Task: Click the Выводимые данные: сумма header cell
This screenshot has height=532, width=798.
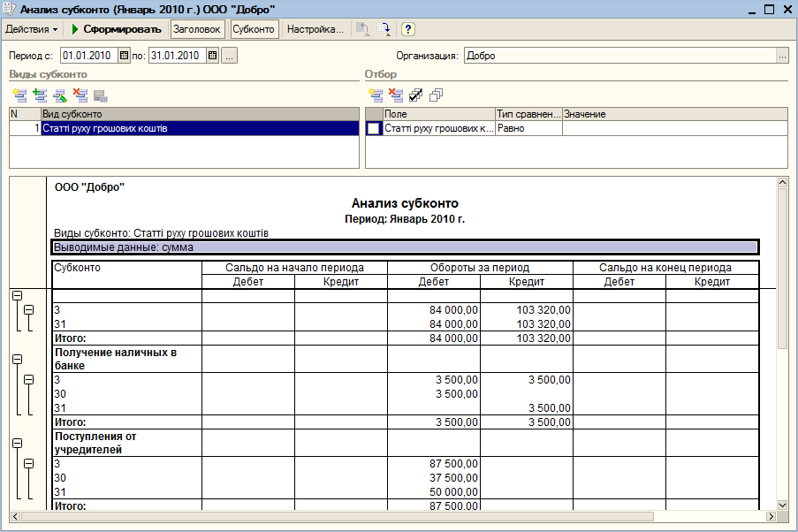Action: tap(405, 247)
